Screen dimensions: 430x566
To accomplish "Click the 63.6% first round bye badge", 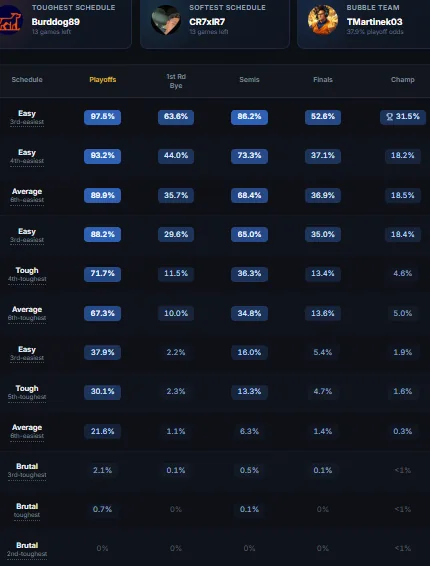I will [176, 117].
